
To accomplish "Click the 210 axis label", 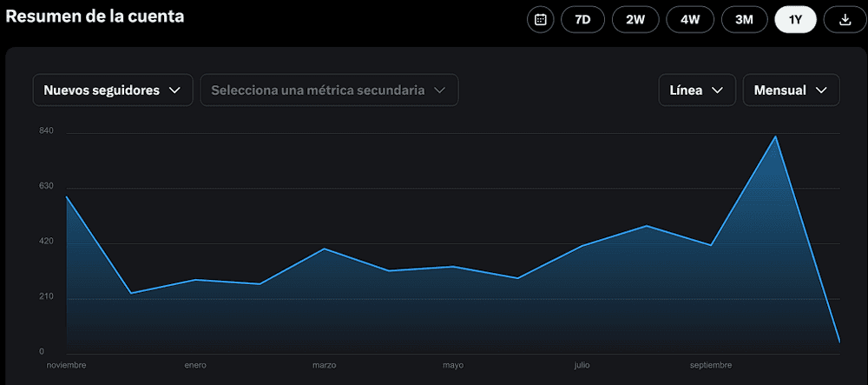I will (46, 297).
